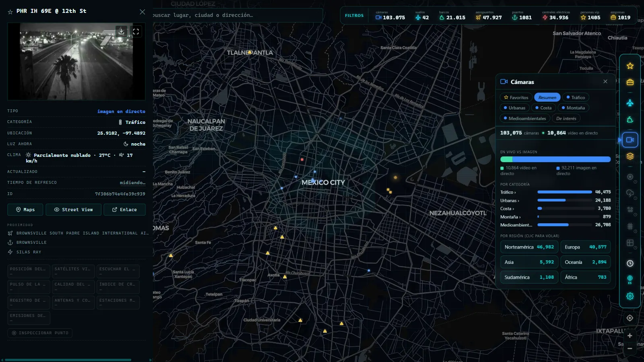Open the FILTROS panel
Screen dimensions: 644x362
(354, 16)
